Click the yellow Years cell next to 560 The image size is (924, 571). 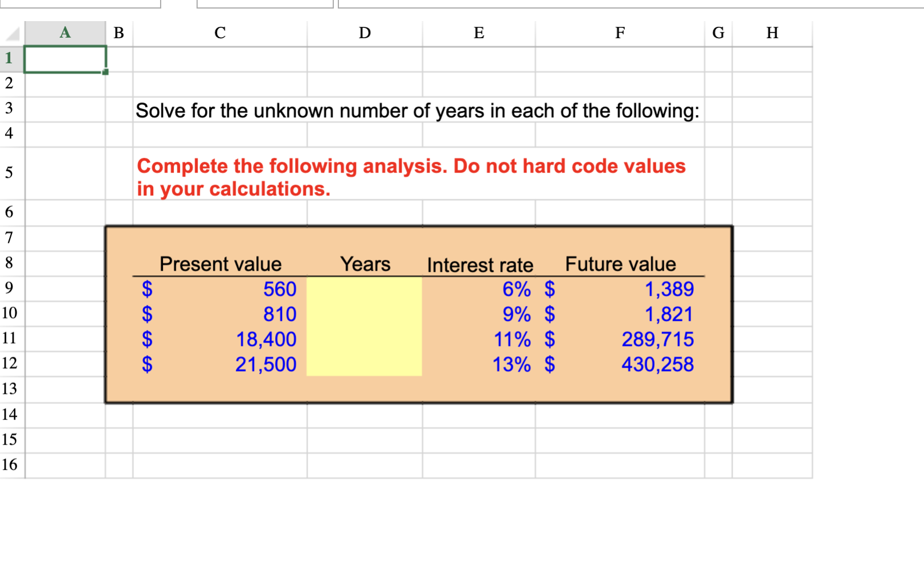point(364,289)
